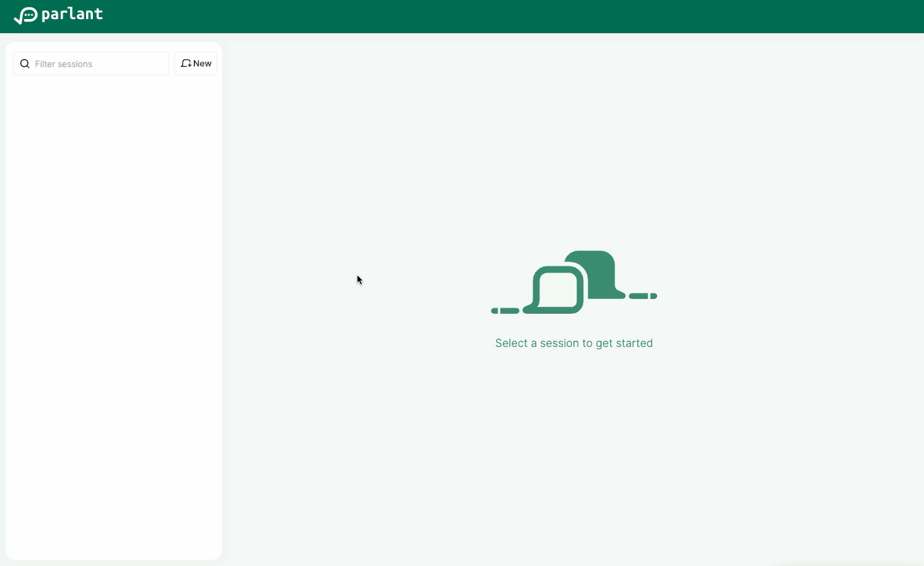Focus the Filter sessions input field

[x=98, y=64]
